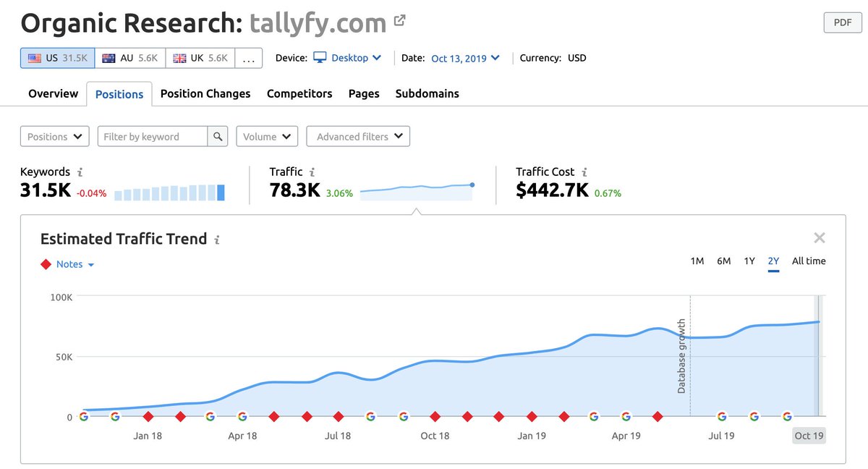Switch to the AU 5.6K database

point(130,58)
